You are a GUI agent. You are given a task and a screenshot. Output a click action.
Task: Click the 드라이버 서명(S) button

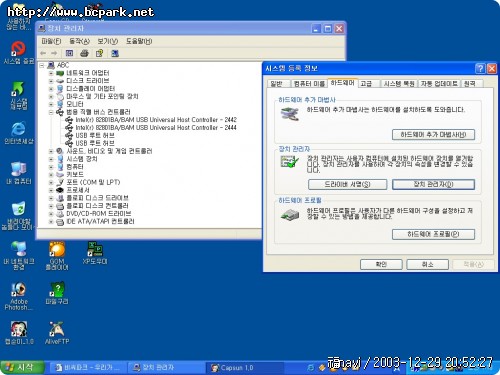pyautogui.click(x=347, y=184)
